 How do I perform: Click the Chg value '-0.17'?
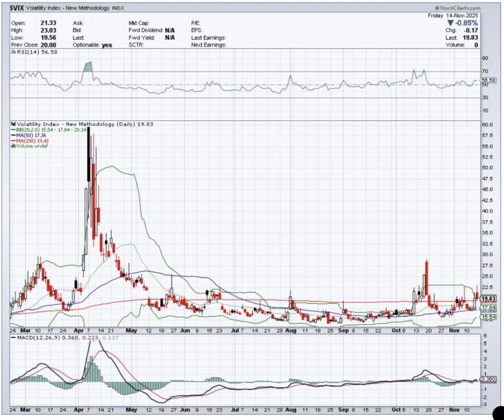[471, 30]
